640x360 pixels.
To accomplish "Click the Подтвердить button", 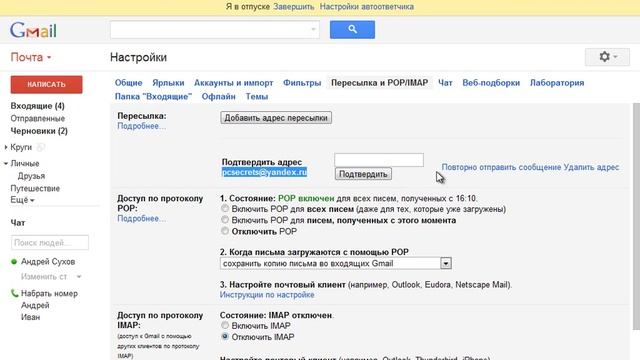I will pyautogui.click(x=363, y=174).
